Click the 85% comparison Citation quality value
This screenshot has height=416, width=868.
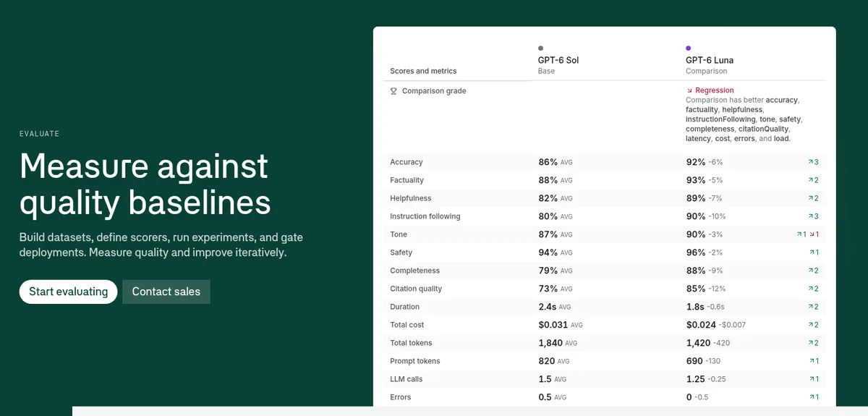click(x=696, y=289)
